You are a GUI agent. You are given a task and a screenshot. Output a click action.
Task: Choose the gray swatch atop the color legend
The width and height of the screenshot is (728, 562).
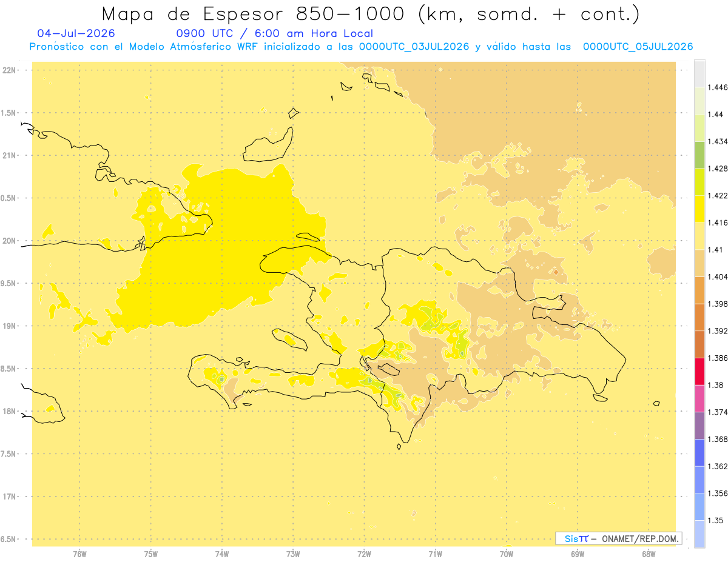click(x=699, y=74)
